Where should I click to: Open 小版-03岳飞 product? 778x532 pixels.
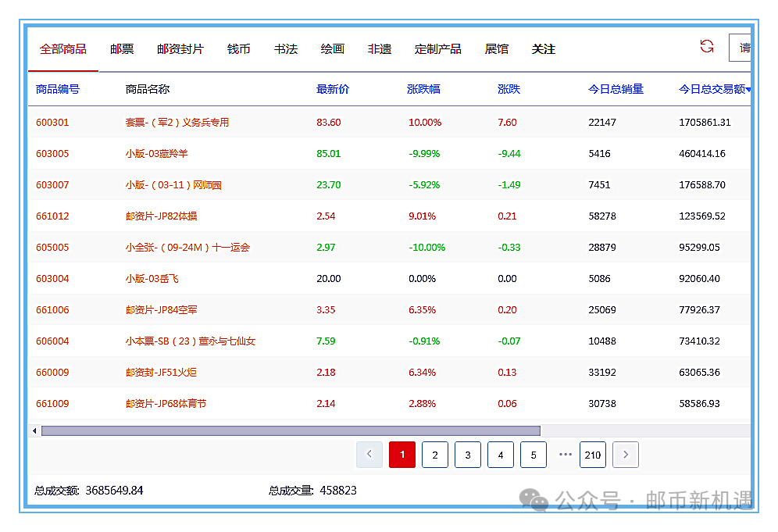[x=152, y=279]
